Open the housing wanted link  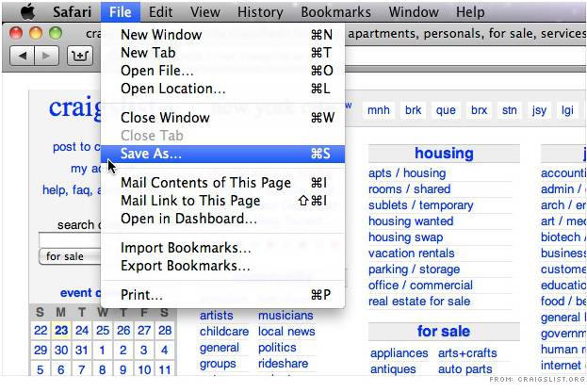click(411, 221)
